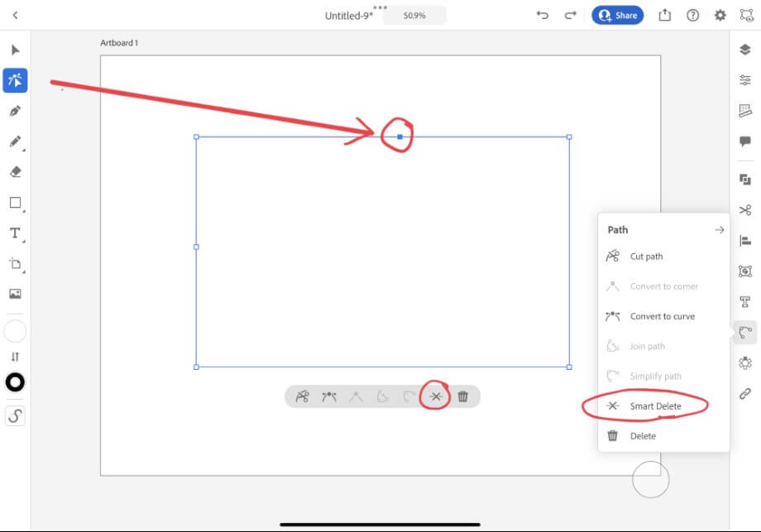Viewport: 761px width, 532px height.
Task: Open the export/publish icon
Action: click(x=664, y=16)
